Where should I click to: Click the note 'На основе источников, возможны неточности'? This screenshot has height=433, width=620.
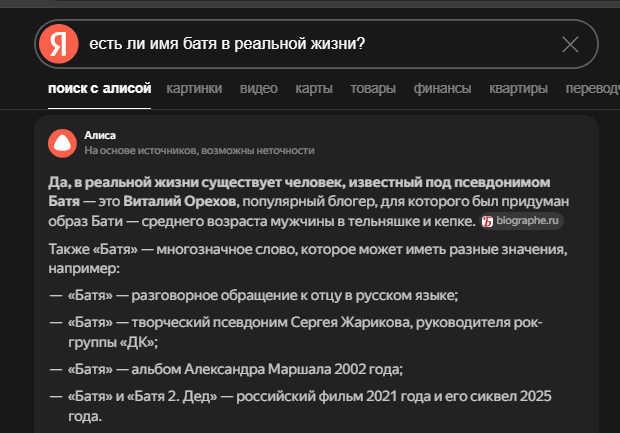pyautogui.click(x=199, y=151)
